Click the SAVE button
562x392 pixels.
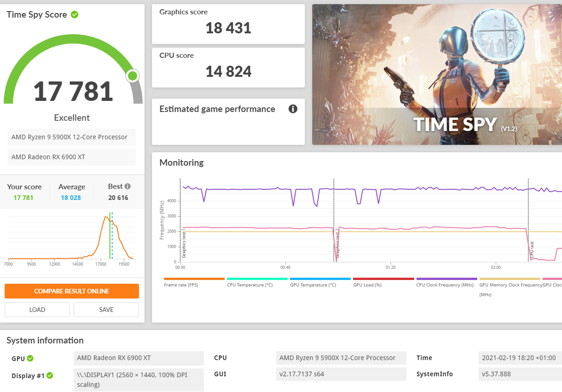(x=106, y=310)
